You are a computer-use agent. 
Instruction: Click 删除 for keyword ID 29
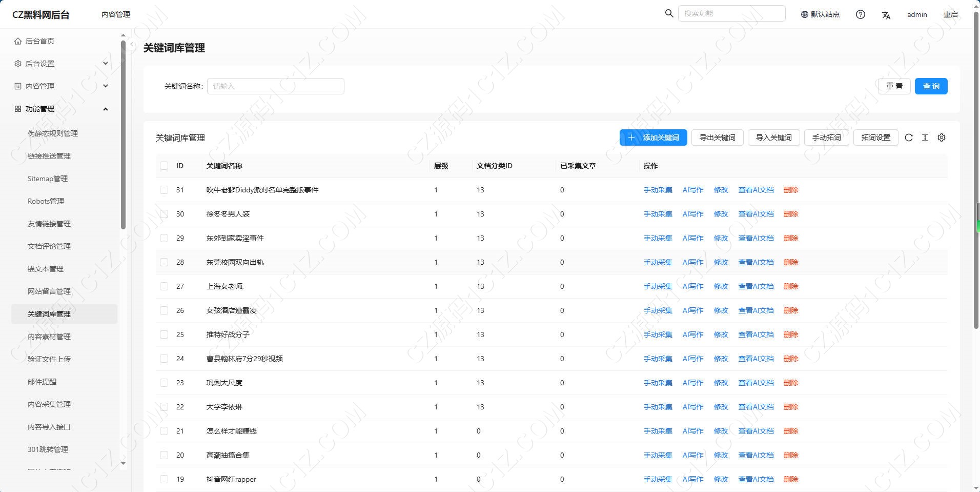tap(791, 238)
